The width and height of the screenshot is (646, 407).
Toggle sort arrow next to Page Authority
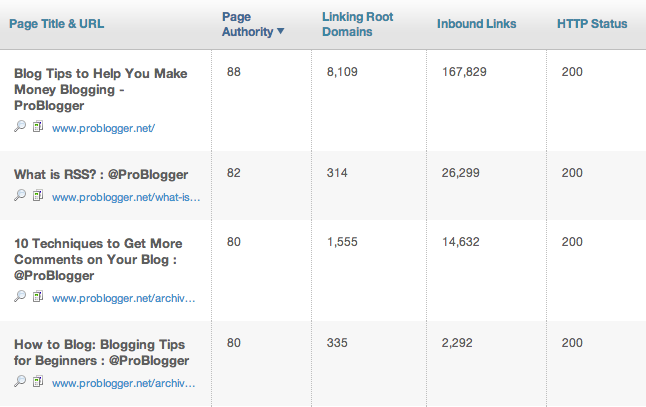click(x=281, y=31)
